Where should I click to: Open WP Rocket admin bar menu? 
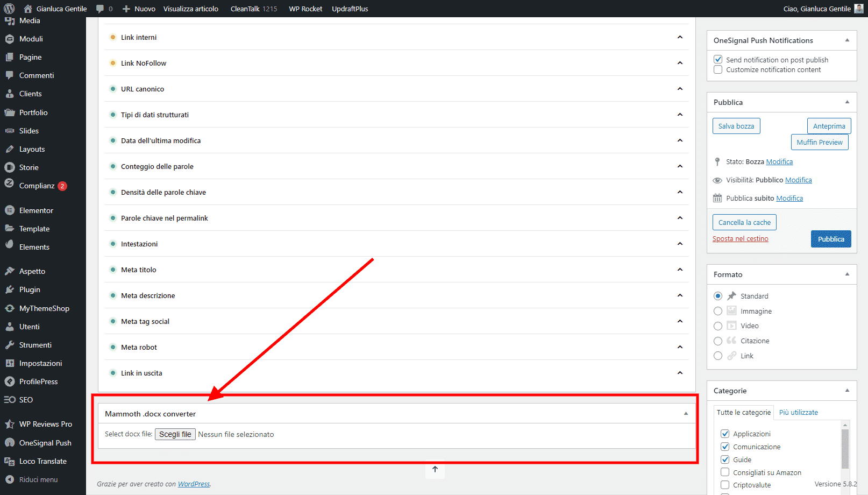tap(305, 9)
